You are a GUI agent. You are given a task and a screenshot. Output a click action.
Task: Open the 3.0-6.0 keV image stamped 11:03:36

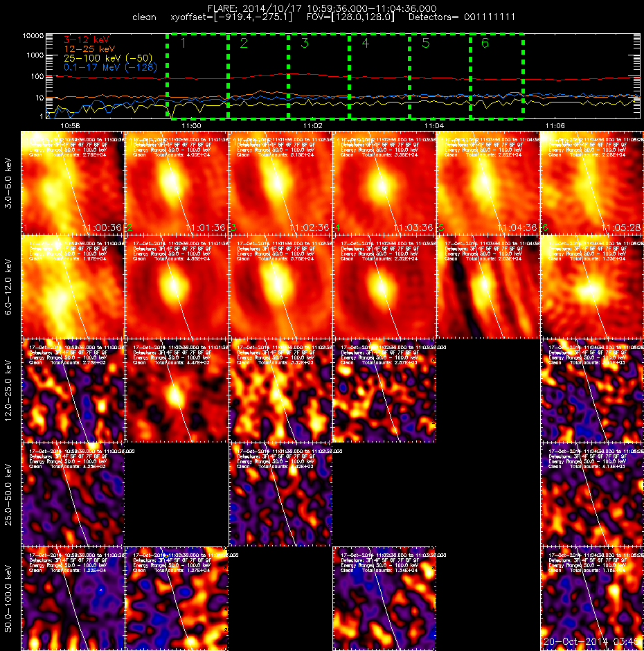point(384,183)
